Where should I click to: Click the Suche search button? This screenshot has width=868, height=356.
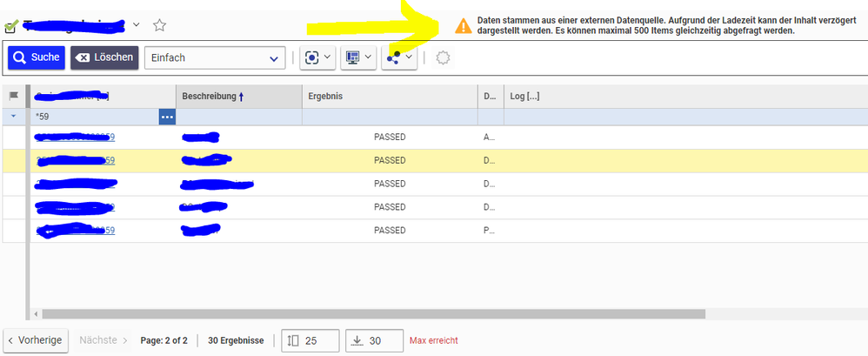click(36, 58)
